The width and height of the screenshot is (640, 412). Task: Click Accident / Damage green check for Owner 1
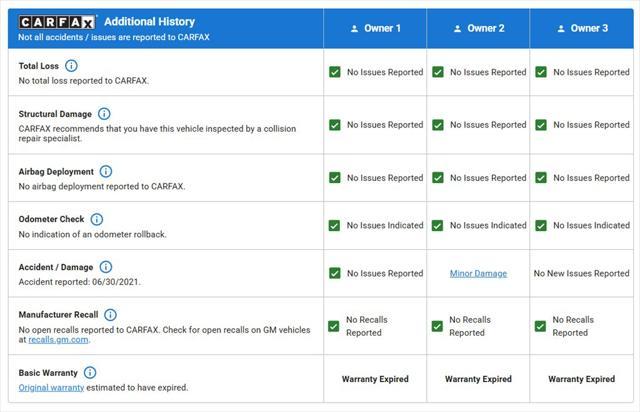point(335,273)
